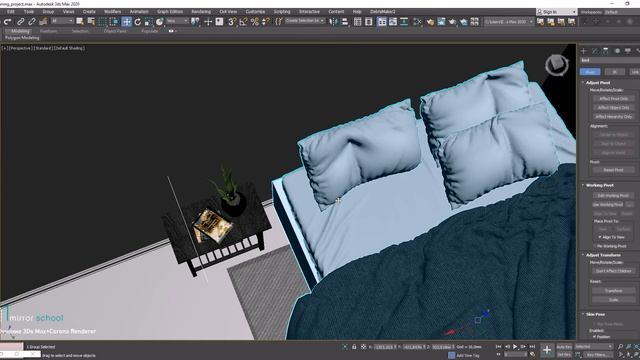Toggle the Selection Lock icon in the status bar
This screenshot has width=640, height=360.
click(354, 347)
